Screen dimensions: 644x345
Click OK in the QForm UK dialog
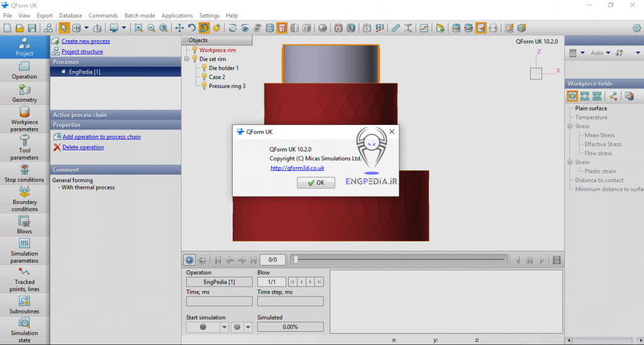(x=314, y=182)
